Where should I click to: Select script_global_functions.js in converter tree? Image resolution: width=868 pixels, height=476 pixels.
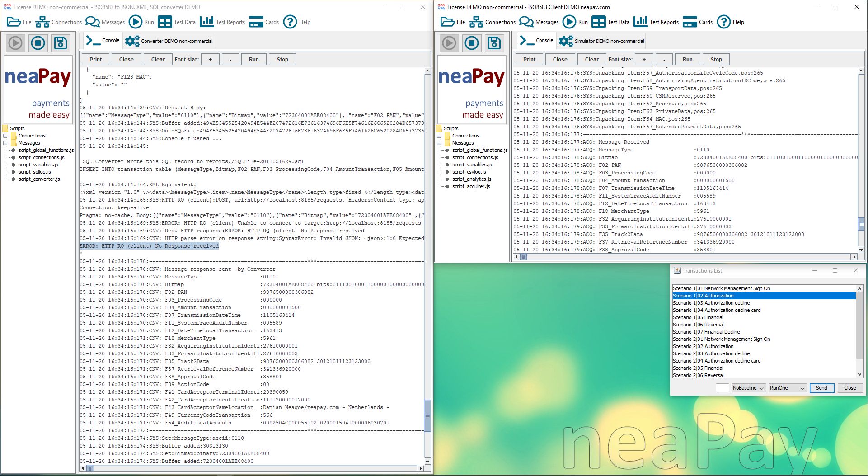[46, 150]
